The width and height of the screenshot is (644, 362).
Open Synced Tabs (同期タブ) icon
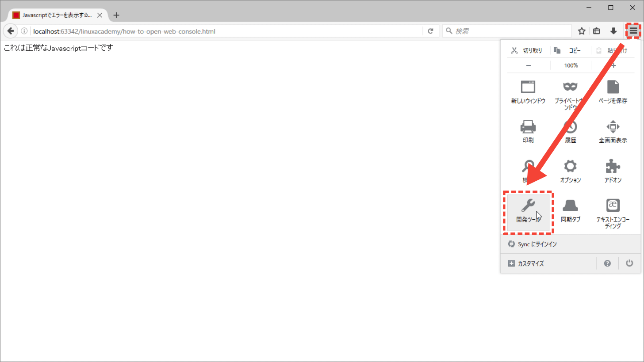[x=570, y=211]
